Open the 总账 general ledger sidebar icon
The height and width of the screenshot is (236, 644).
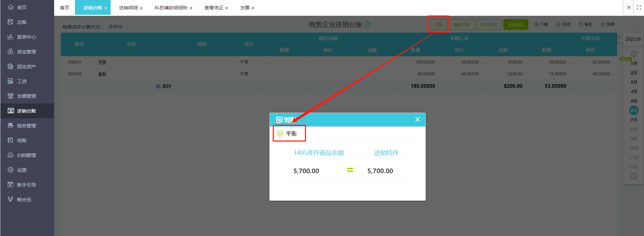tap(11, 22)
